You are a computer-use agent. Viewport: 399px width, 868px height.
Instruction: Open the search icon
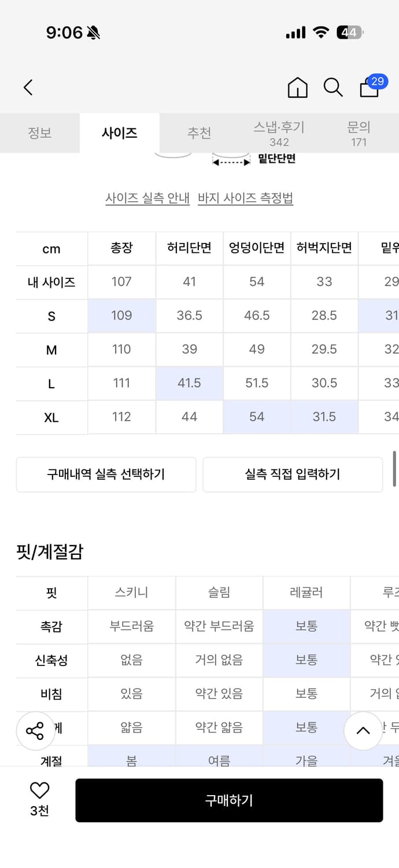tap(333, 87)
